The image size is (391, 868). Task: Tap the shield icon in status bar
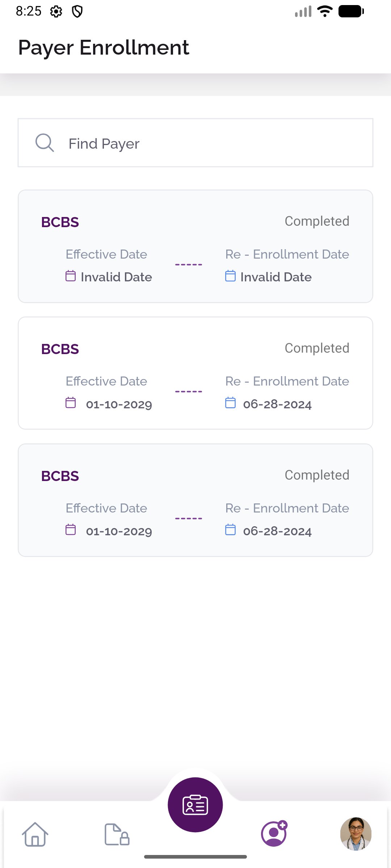77,12
